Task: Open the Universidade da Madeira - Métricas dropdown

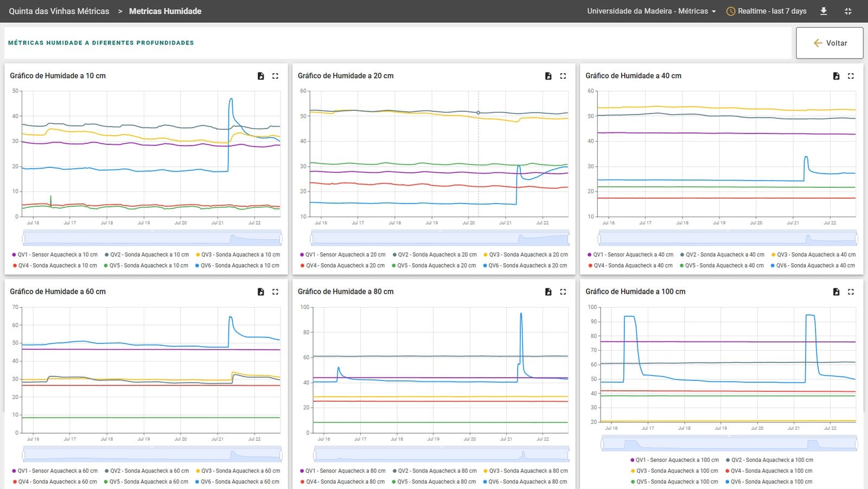Action: pos(652,11)
